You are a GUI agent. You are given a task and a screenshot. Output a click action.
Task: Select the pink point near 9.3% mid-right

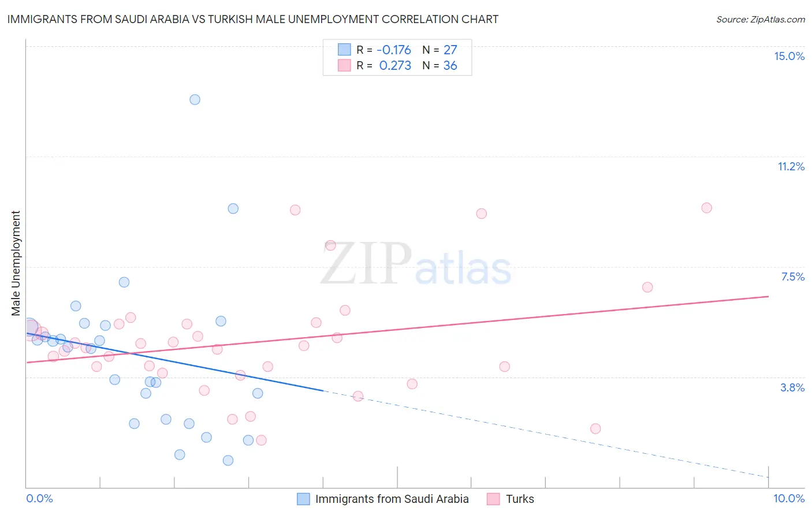point(482,214)
